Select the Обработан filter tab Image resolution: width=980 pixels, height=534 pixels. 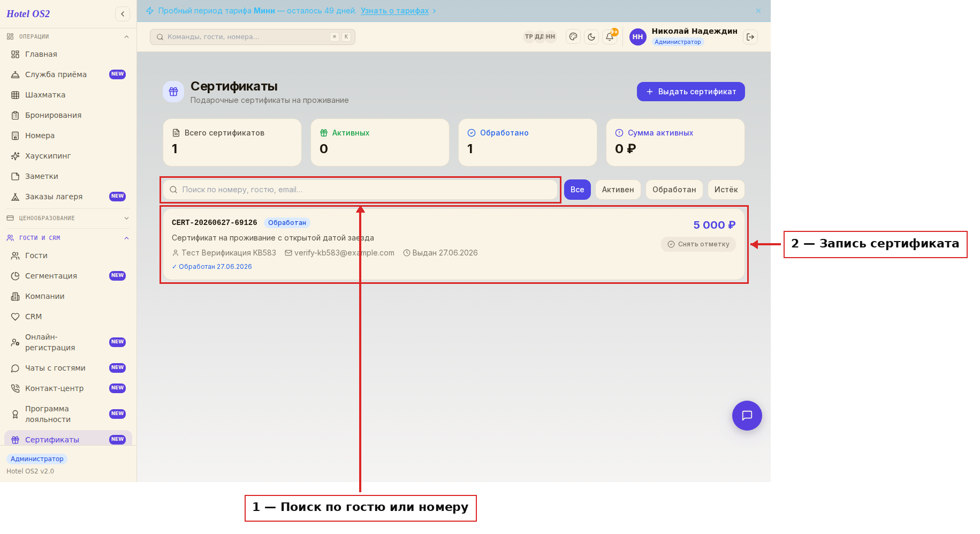point(674,190)
